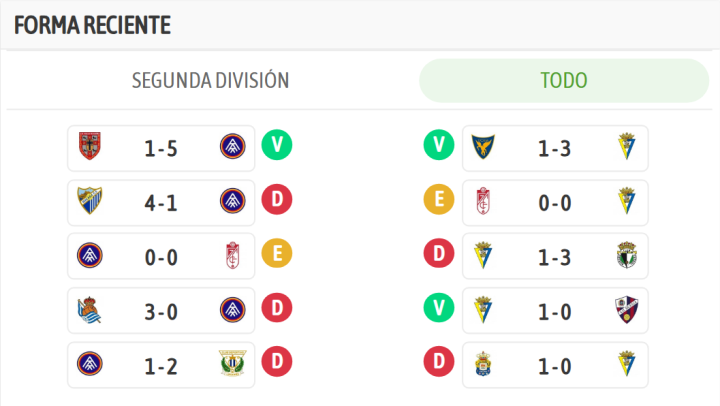Click green V badge beside 1-5 result
Viewport: 720px width, 406px height.
[x=276, y=146]
